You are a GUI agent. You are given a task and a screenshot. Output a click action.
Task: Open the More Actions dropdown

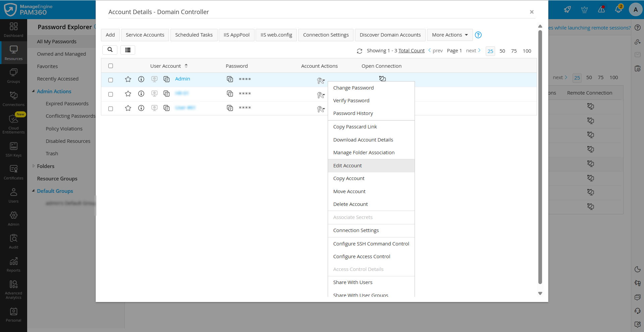click(x=449, y=35)
